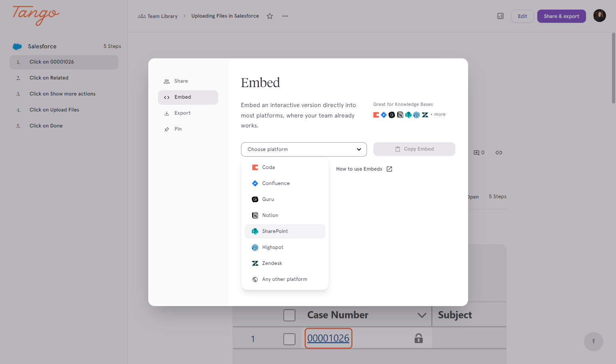This screenshot has height=364, width=616.
Task: Click the Uploading Files in Salesforce title
Action: (225, 16)
